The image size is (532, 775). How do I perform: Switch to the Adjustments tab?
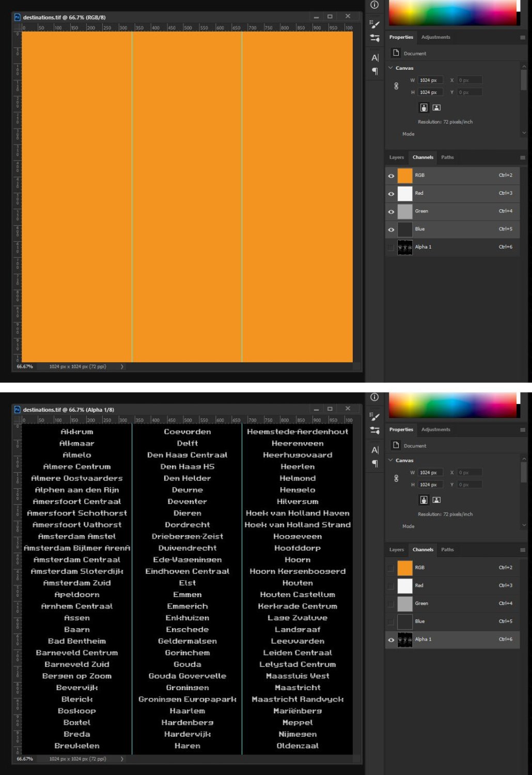[436, 37]
